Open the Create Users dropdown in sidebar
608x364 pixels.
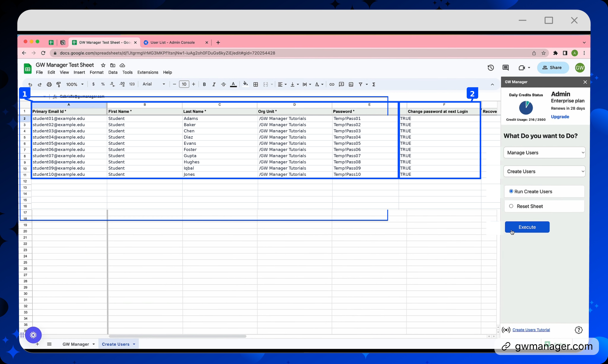click(x=544, y=171)
